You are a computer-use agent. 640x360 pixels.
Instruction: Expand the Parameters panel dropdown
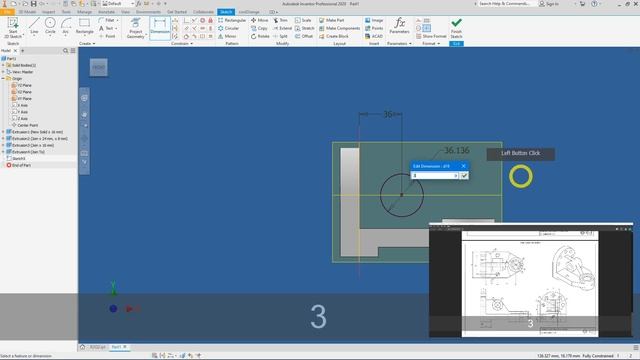click(x=399, y=44)
